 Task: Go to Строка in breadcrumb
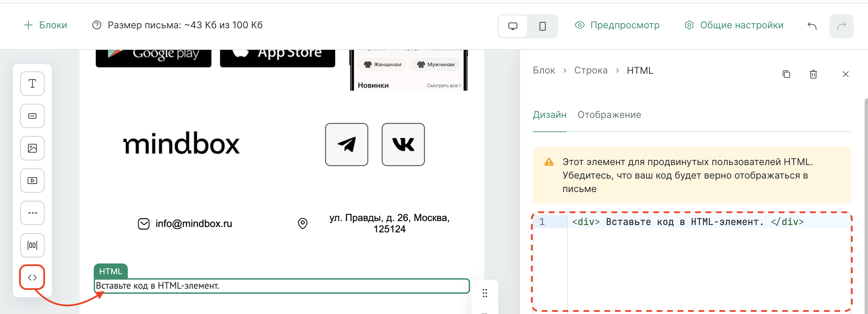591,70
